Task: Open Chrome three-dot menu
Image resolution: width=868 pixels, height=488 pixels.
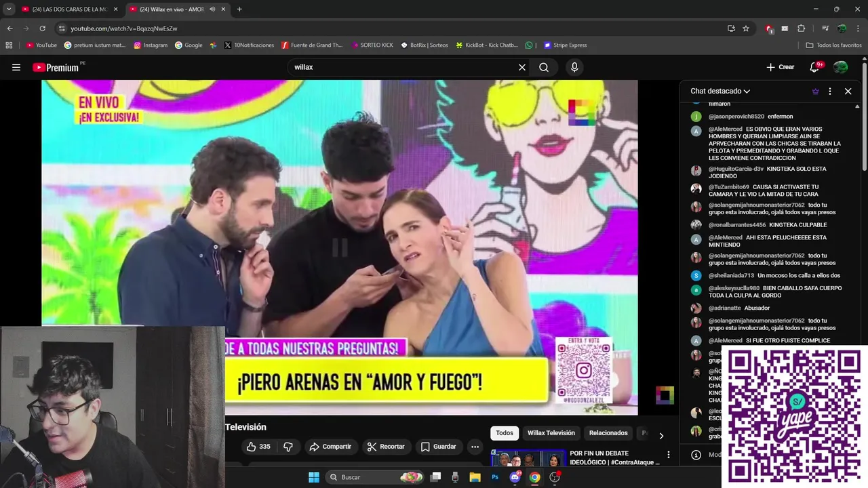Action: pos(859,28)
